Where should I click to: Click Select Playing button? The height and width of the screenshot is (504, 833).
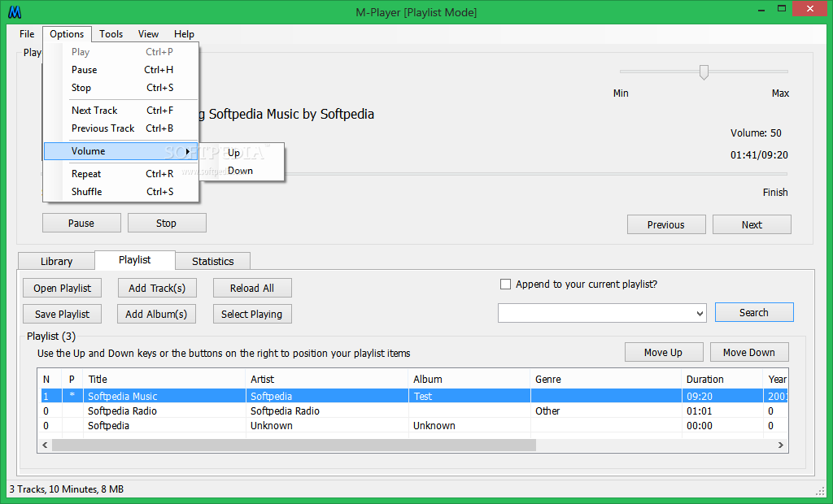252,314
